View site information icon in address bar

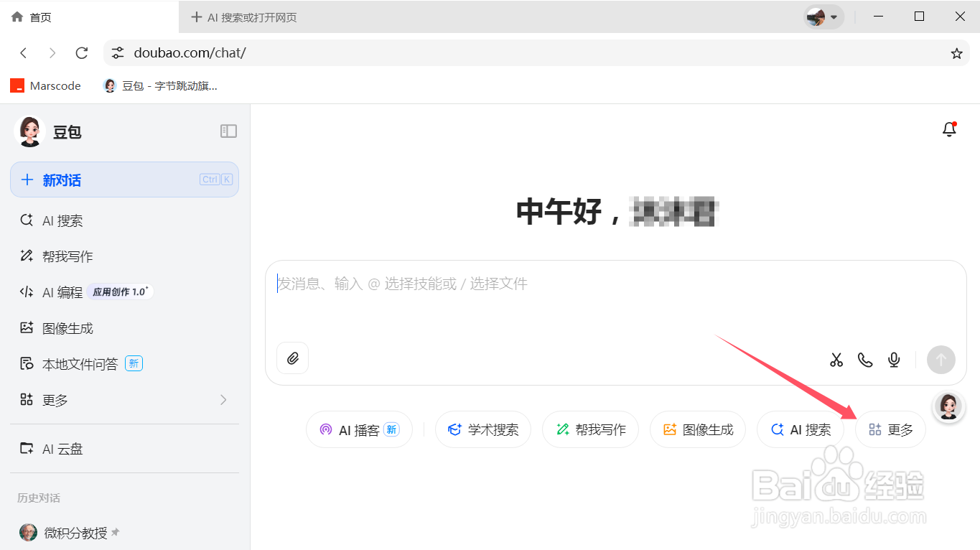118,53
